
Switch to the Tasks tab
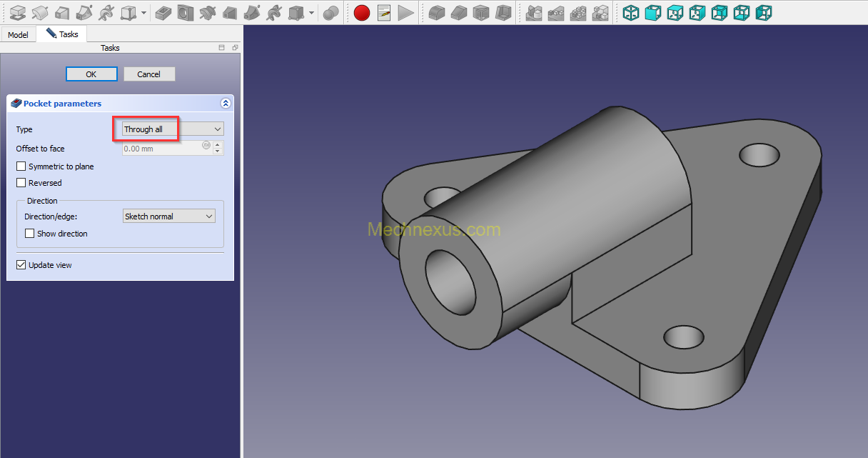(x=62, y=34)
